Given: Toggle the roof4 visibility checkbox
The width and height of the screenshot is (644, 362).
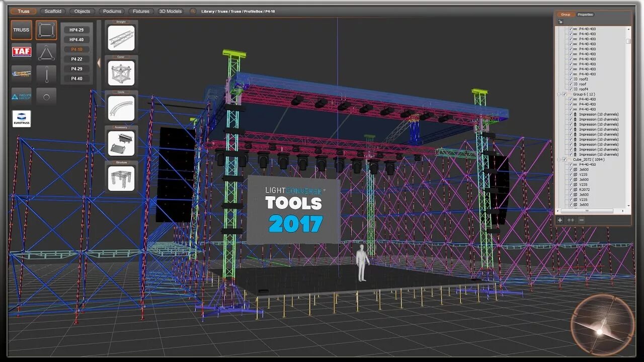Looking at the screenshot, I should coord(571,89).
